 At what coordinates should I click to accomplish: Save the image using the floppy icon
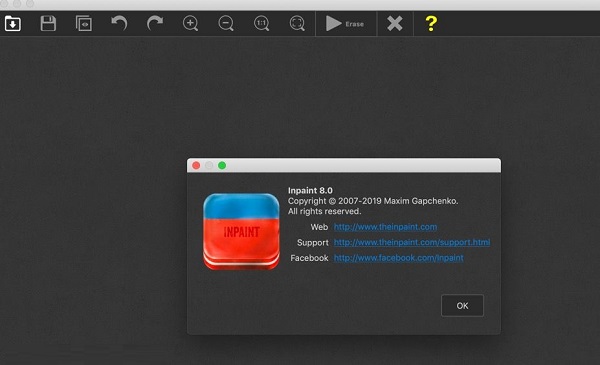[48, 24]
